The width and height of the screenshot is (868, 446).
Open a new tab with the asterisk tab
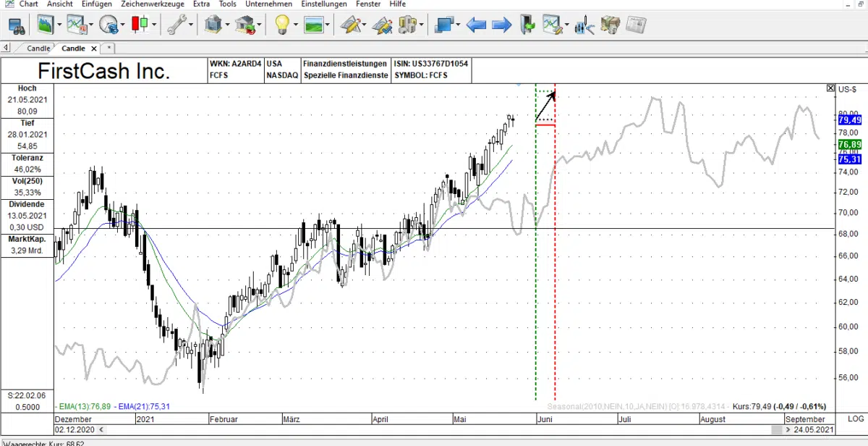point(109,49)
